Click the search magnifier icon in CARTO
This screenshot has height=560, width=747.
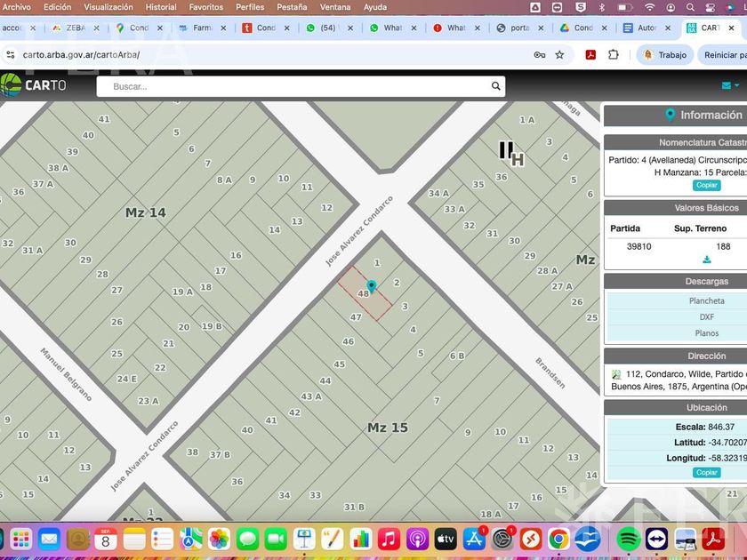[x=495, y=86]
